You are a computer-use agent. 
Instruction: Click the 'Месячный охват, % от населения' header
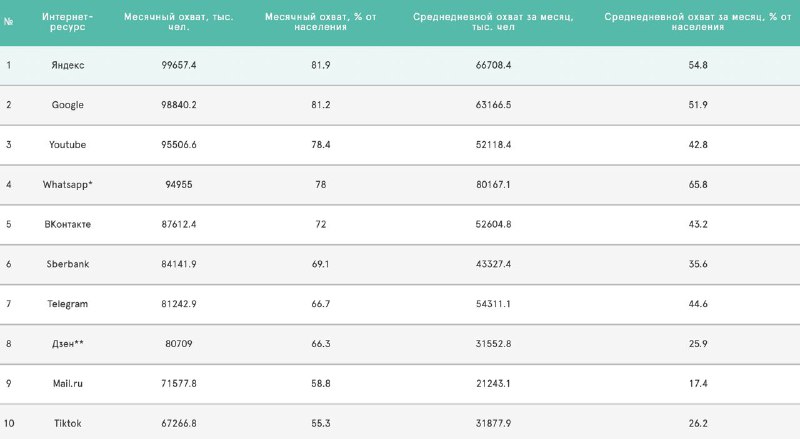320,21
